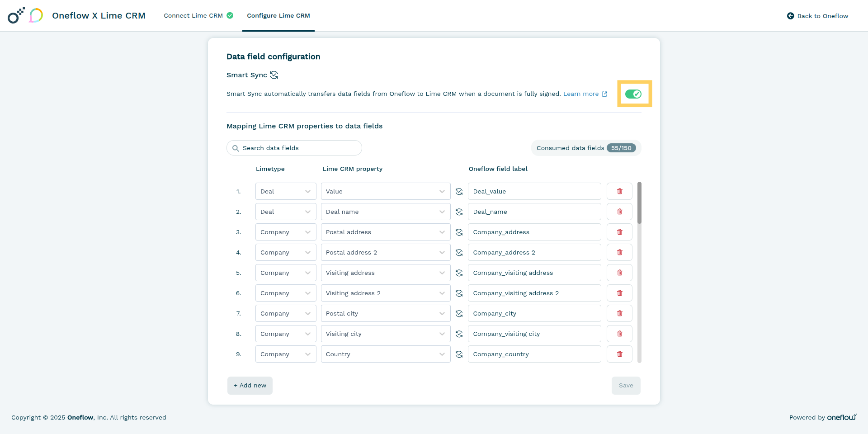
Task: Click the green connected checkmark icon
Action: pyautogui.click(x=230, y=15)
